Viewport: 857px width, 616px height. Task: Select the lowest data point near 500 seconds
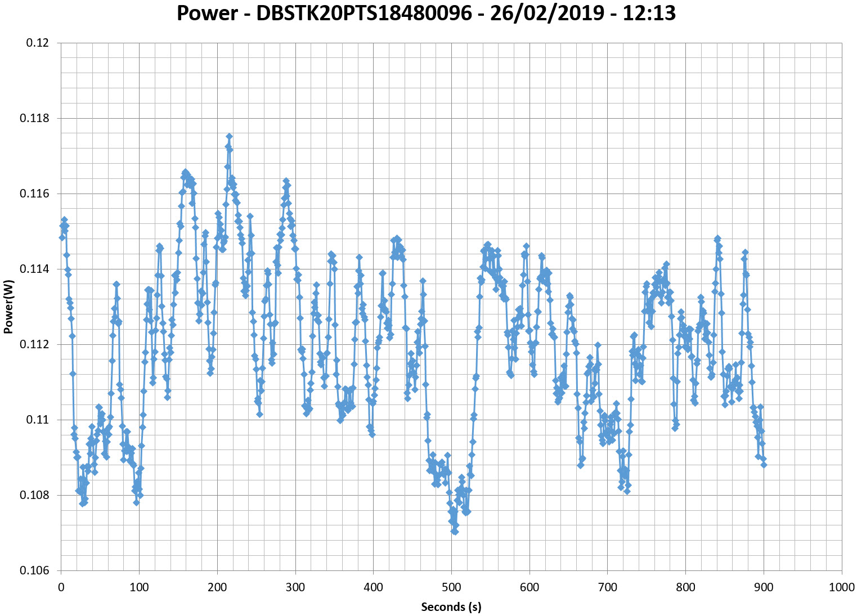tap(455, 532)
